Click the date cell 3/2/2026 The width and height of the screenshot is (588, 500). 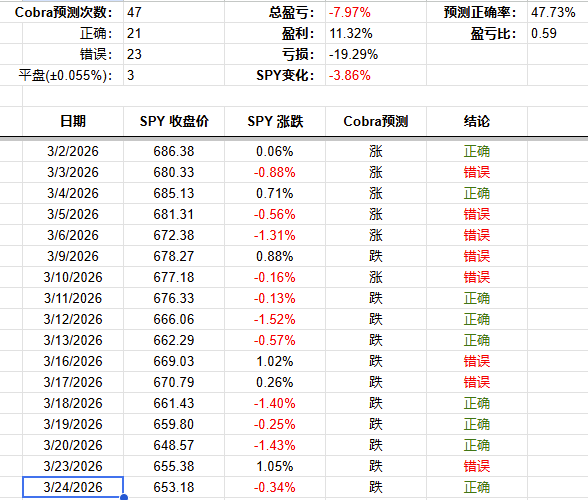click(x=73, y=151)
